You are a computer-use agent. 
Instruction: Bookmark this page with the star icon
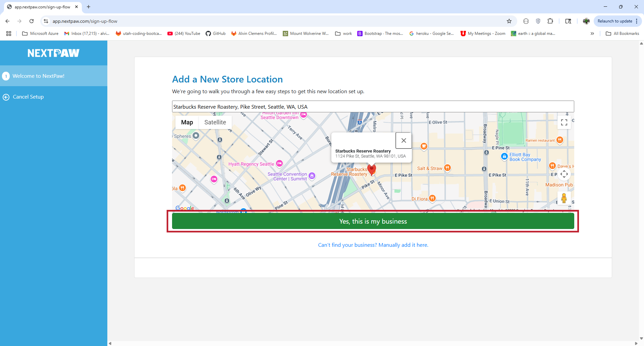[x=509, y=21]
